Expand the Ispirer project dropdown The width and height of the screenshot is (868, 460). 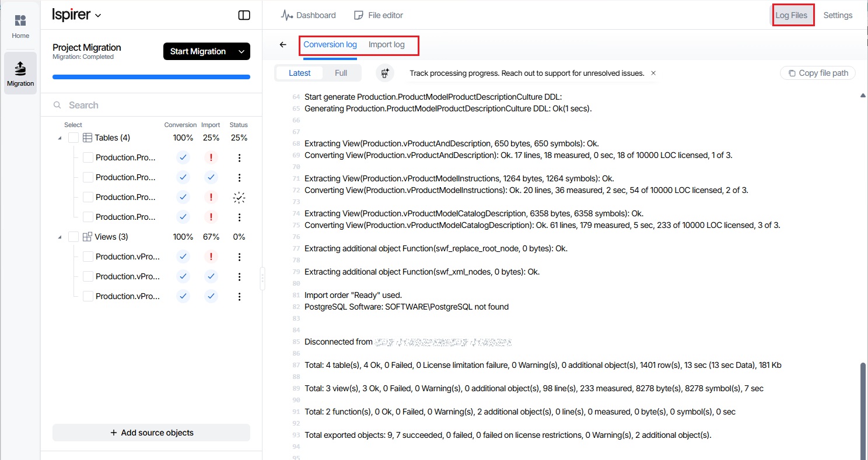(98, 16)
